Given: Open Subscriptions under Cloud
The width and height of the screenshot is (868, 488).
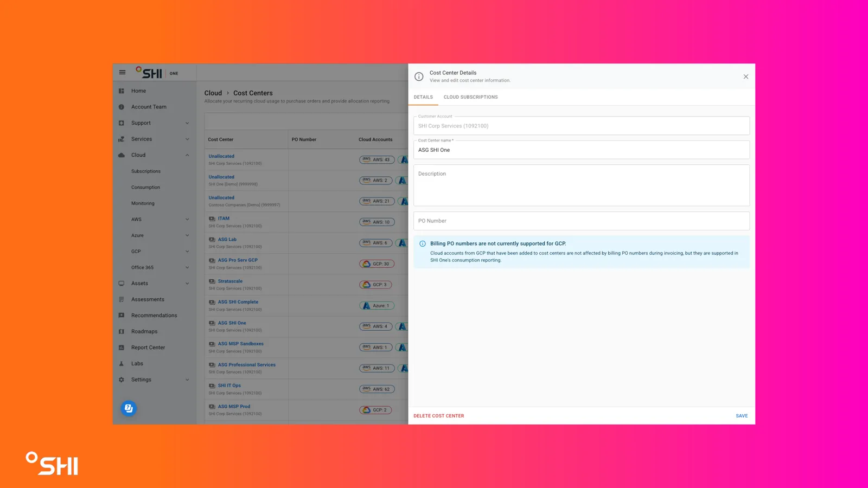Looking at the screenshot, I should pyautogui.click(x=146, y=171).
